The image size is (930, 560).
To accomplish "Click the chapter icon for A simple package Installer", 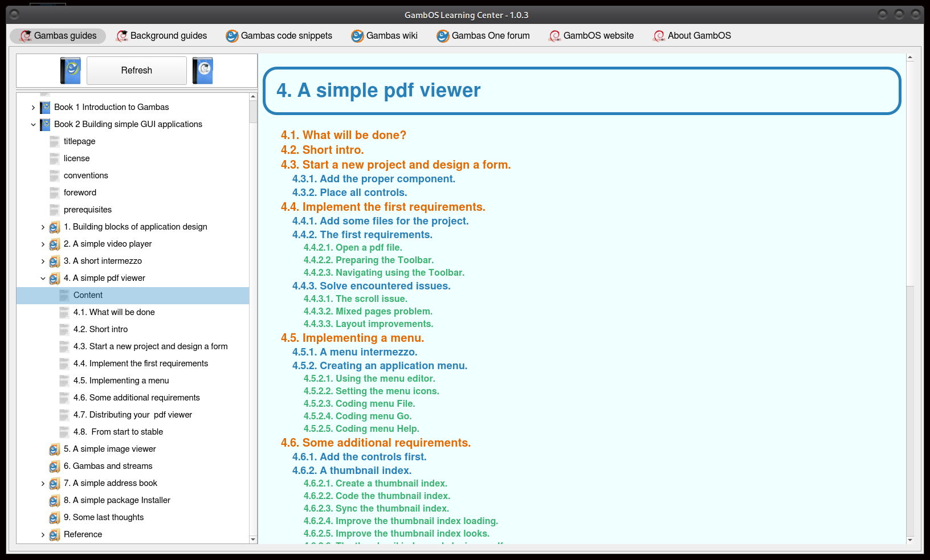I will point(55,500).
